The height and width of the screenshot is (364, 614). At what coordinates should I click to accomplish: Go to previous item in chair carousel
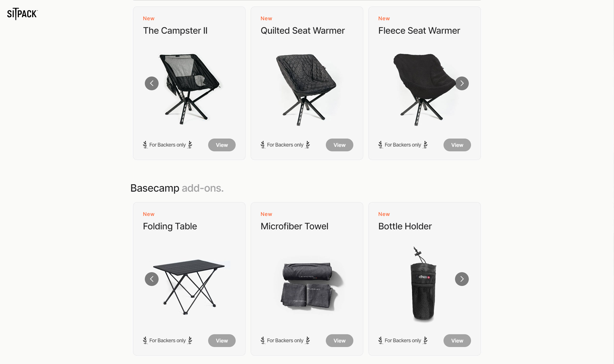pos(152,83)
